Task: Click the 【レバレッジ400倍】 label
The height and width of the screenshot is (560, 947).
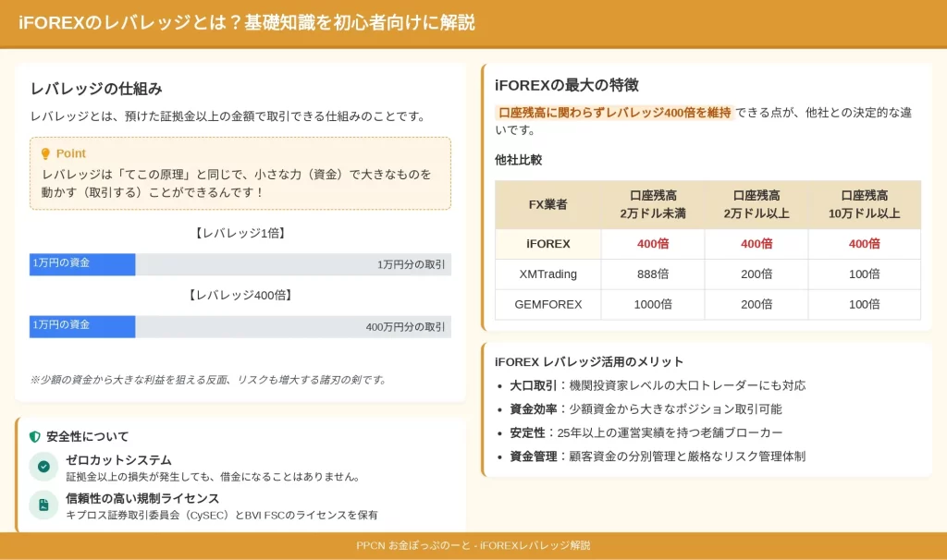Action: (240, 295)
